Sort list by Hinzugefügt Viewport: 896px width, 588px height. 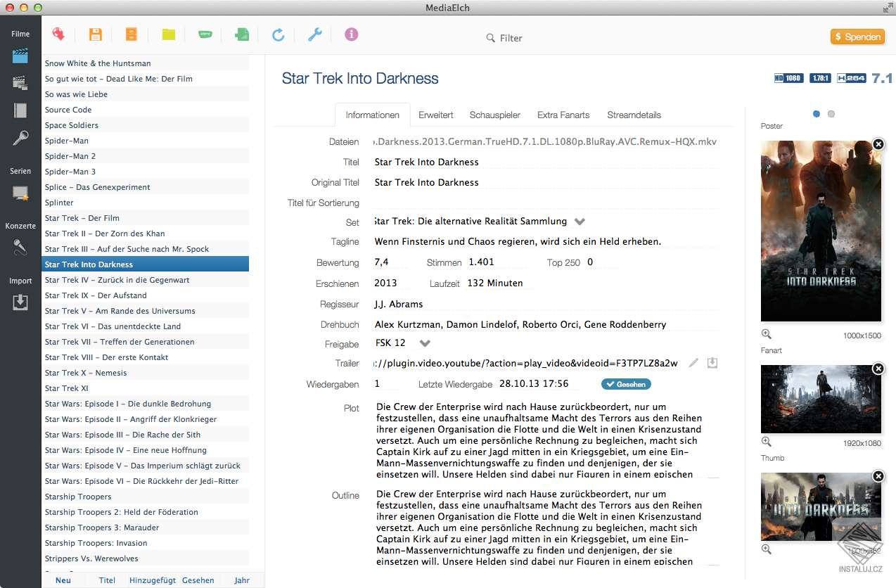(x=153, y=580)
